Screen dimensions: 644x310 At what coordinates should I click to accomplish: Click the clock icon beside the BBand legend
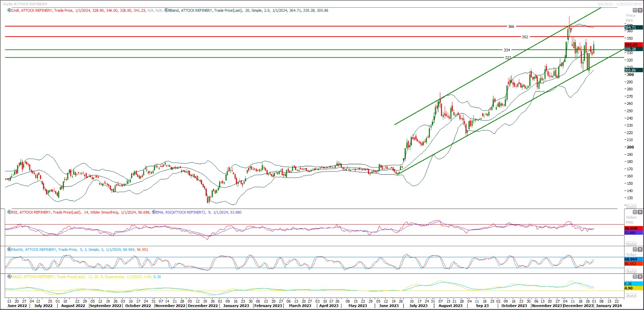tap(166, 10)
